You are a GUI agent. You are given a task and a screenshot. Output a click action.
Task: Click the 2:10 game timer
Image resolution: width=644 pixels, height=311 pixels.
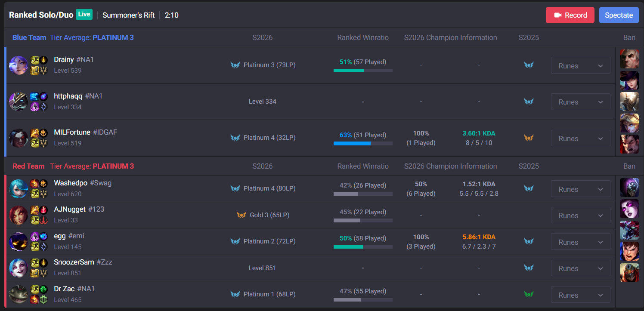172,15
